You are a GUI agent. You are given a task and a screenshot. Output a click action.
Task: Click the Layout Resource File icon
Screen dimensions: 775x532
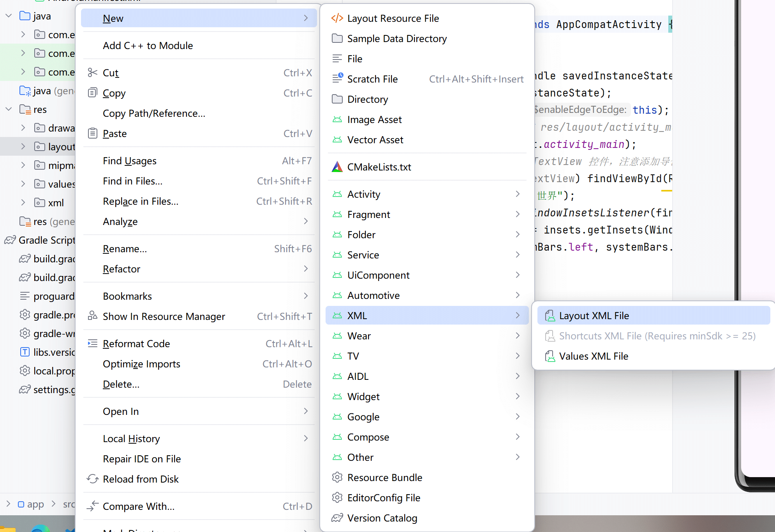click(337, 18)
